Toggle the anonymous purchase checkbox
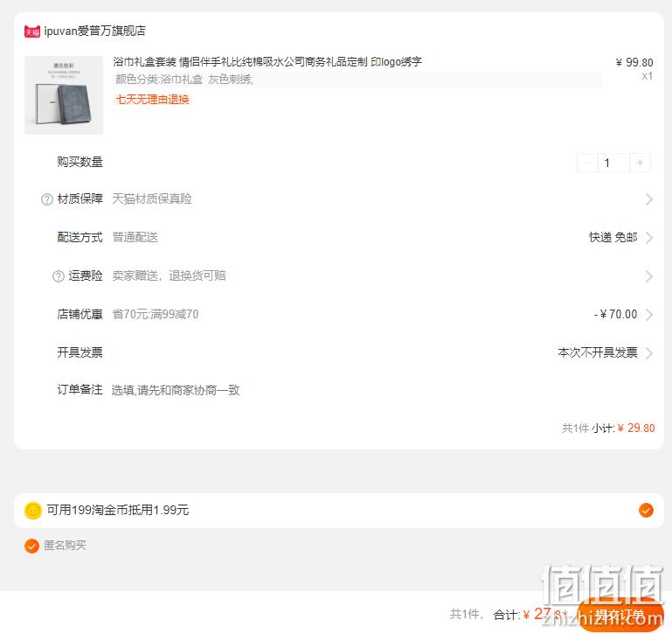Viewport: 672px width, 634px height. pos(31,546)
